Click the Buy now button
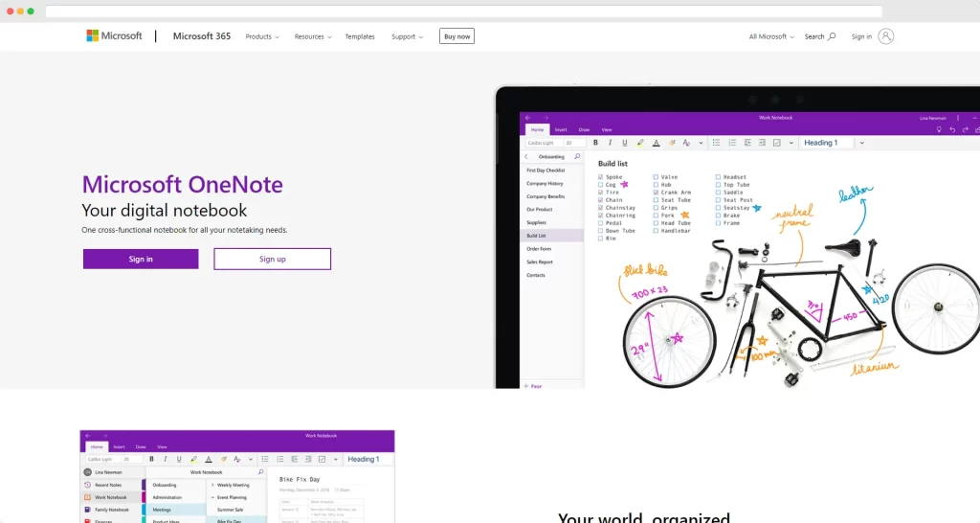980x523 pixels. (457, 36)
